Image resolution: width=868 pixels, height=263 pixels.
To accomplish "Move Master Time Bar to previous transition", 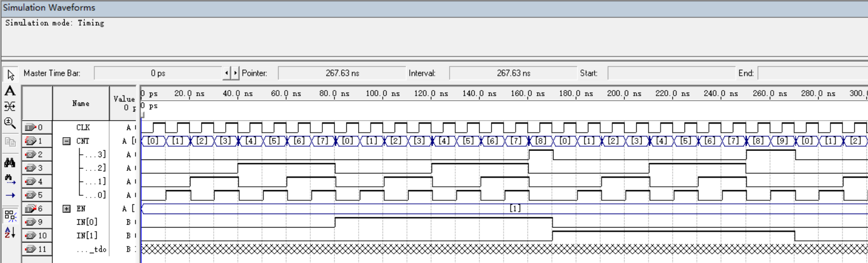I will (227, 73).
